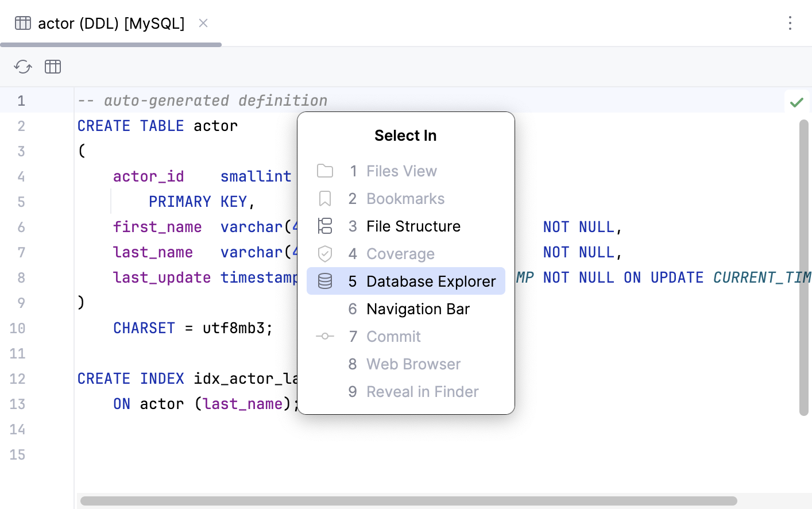Click the commit icon beside Commit
The height and width of the screenshot is (509, 812).
(325, 336)
